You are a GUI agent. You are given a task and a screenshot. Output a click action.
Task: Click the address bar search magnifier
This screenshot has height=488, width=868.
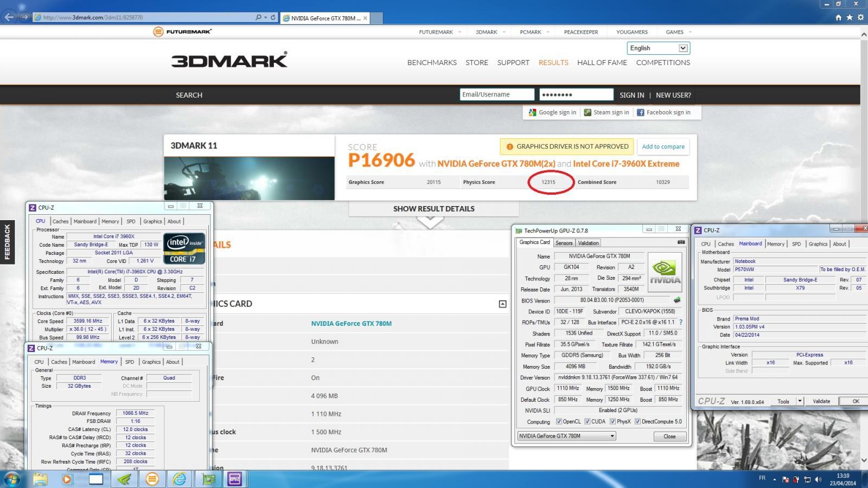click(258, 17)
